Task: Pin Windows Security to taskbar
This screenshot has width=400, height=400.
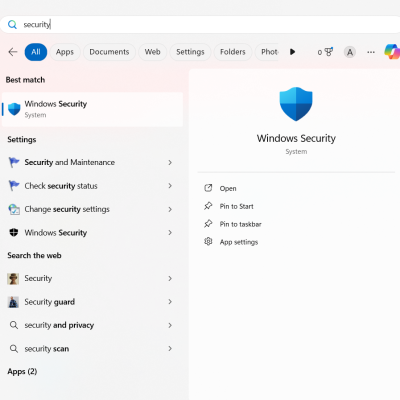Action: click(240, 224)
